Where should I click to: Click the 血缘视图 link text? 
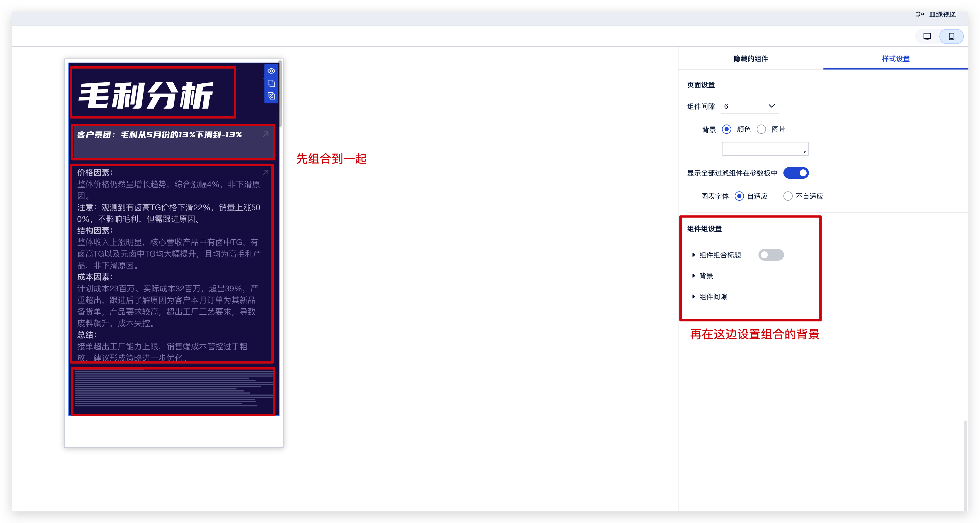pyautogui.click(x=943, y=14)
